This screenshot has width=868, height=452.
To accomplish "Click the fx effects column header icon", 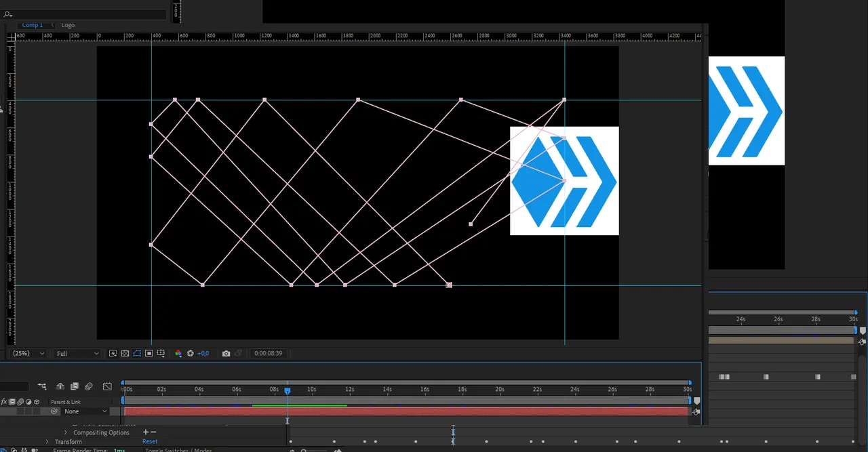I will tap(4, 402).
